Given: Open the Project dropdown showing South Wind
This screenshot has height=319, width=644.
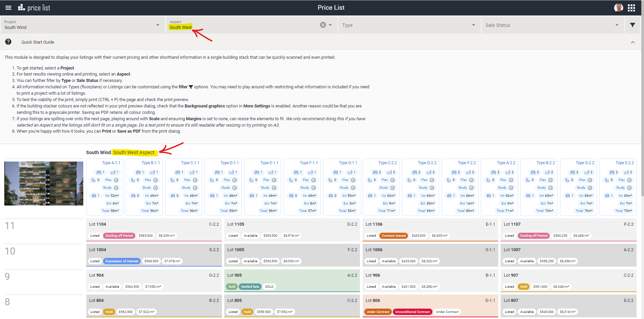Looking at the screenshot, I should (x=82, y=25).
